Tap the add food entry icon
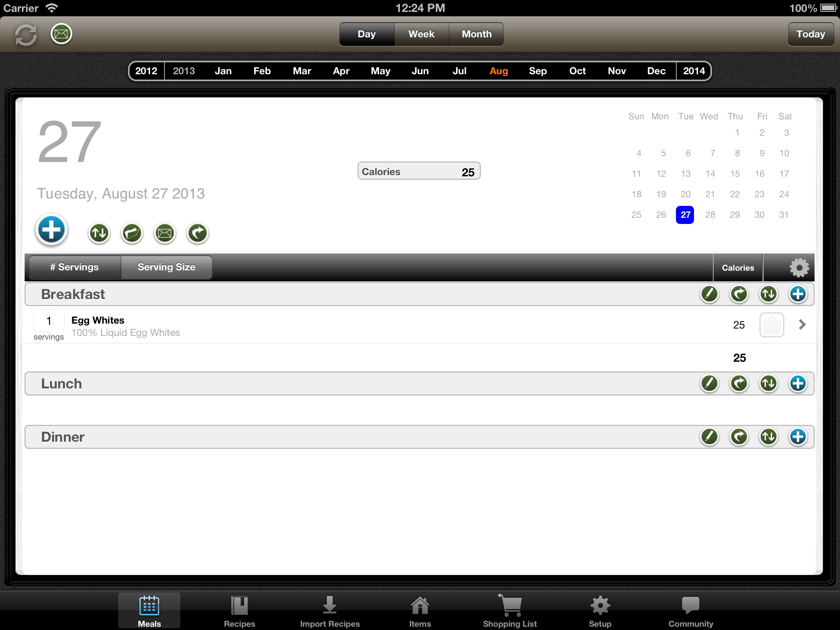The height and width of the screenshot is (630, 840). [52, 230]
